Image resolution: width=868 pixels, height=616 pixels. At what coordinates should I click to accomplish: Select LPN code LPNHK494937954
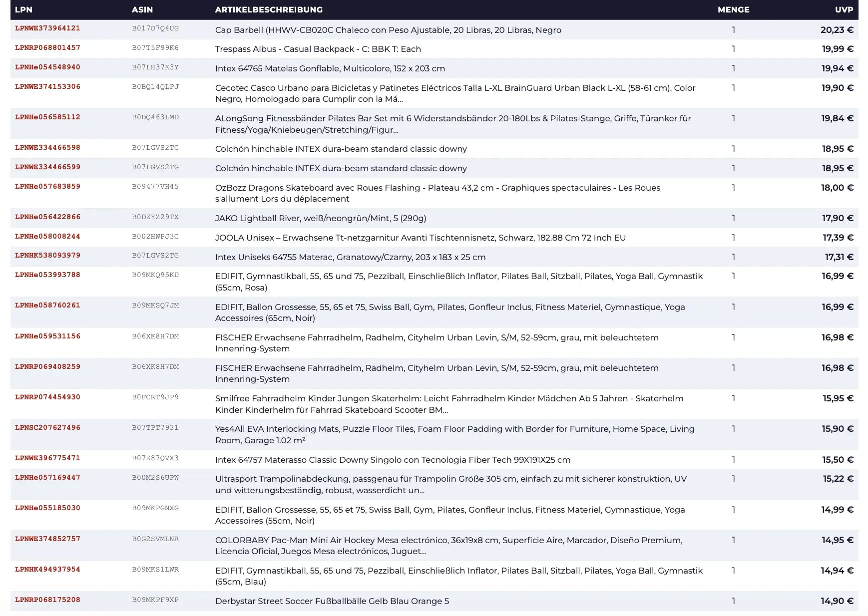pyautogui.click(x=47, y=570)
